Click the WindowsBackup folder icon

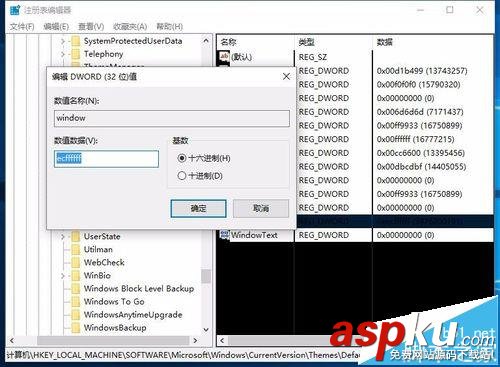76,328
